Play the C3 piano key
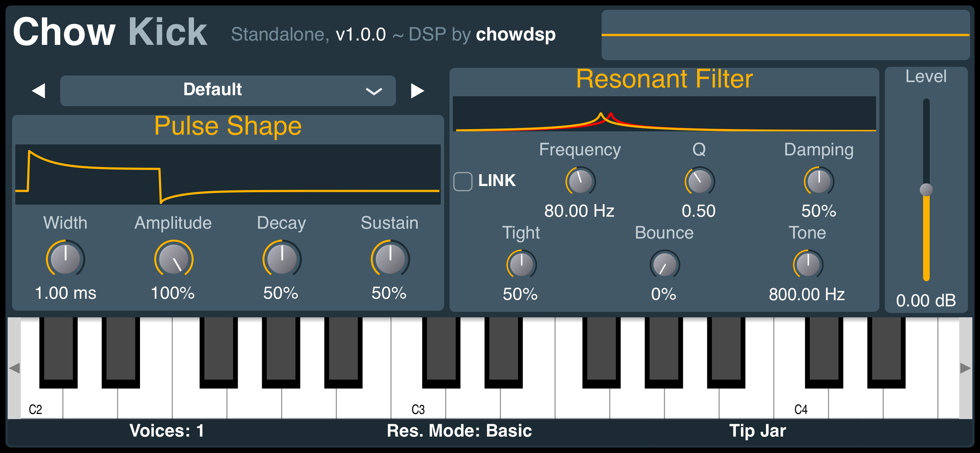 pos(418,403)
